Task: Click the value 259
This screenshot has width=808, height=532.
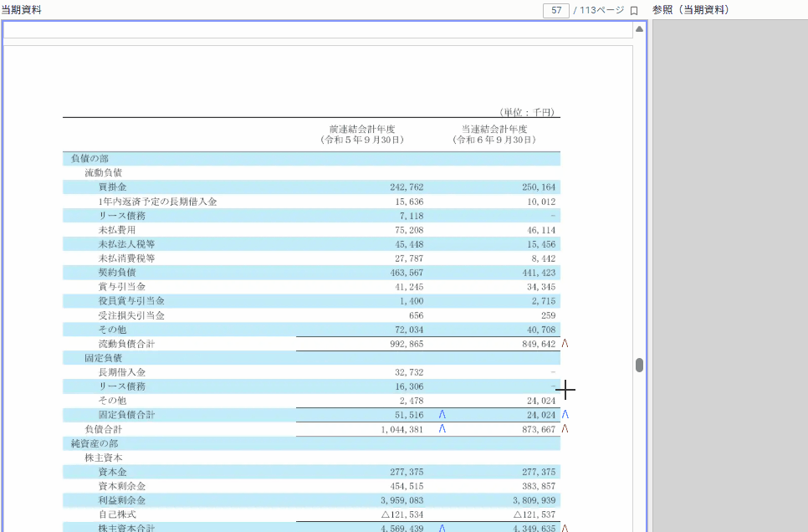Action: pos(549,315)
